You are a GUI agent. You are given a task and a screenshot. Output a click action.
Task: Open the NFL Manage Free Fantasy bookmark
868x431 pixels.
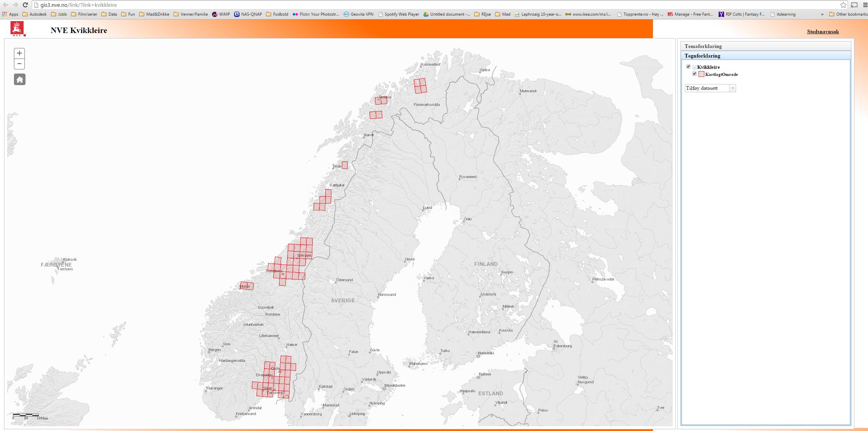690,14
